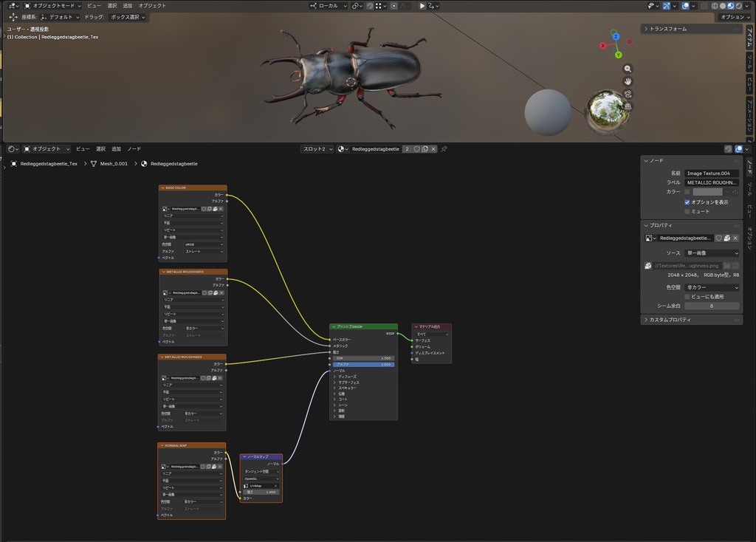Click the 名前 field Image Texture.004
Screen dimensions: 756x542
[x=712, y=173]
